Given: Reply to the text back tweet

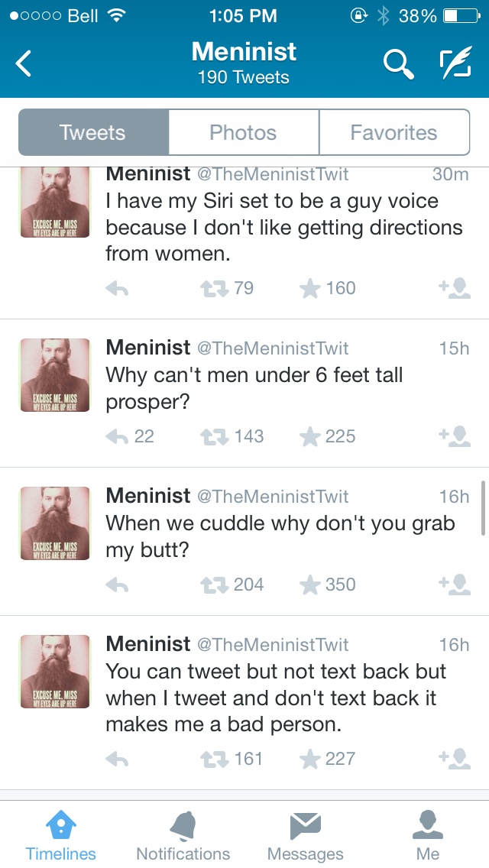Looking at the screenshot, I should (x=117, y=759).
